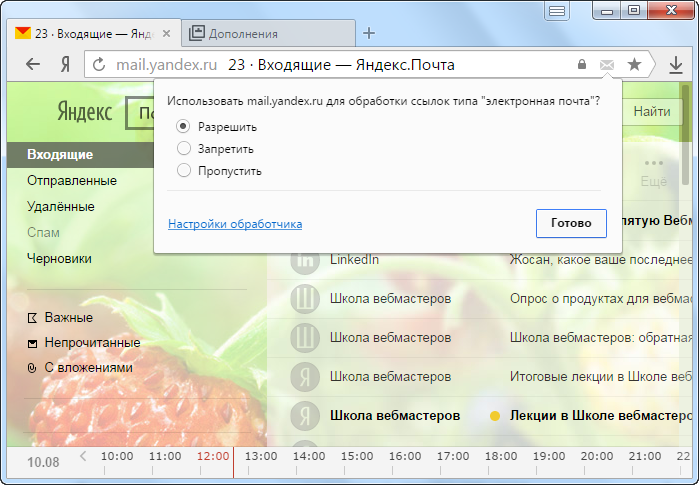Click the address bar URL mail.yandex.ru
The height and width of the screenshot is (485, 699).
[166, 65]
